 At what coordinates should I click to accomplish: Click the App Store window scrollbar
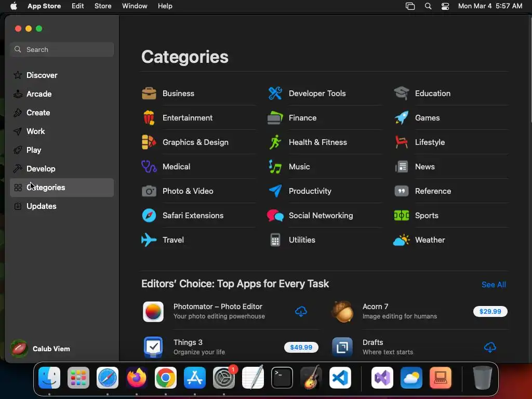[530, 70]
